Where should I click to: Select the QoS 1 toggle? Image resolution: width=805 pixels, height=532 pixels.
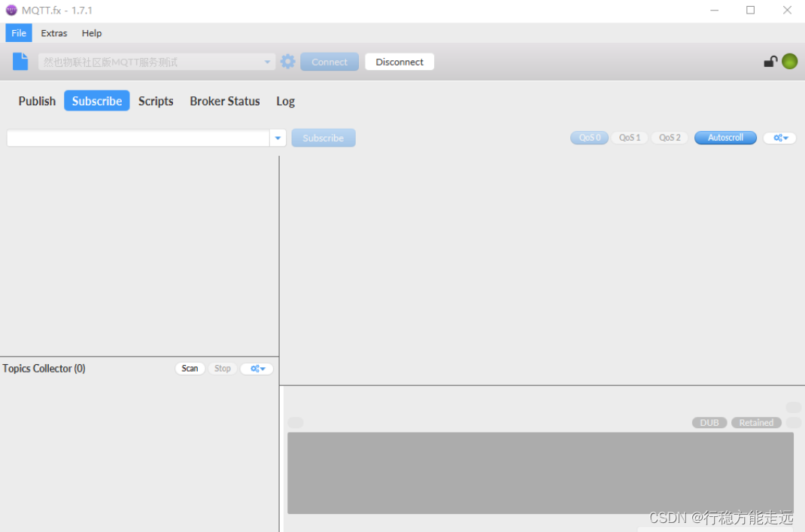(x=630, y=138)
